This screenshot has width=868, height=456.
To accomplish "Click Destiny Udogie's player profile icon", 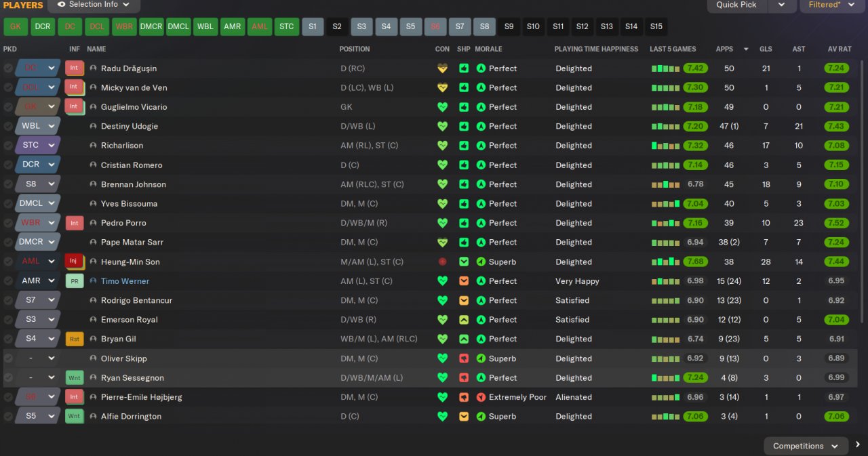I will coord(93,127).
